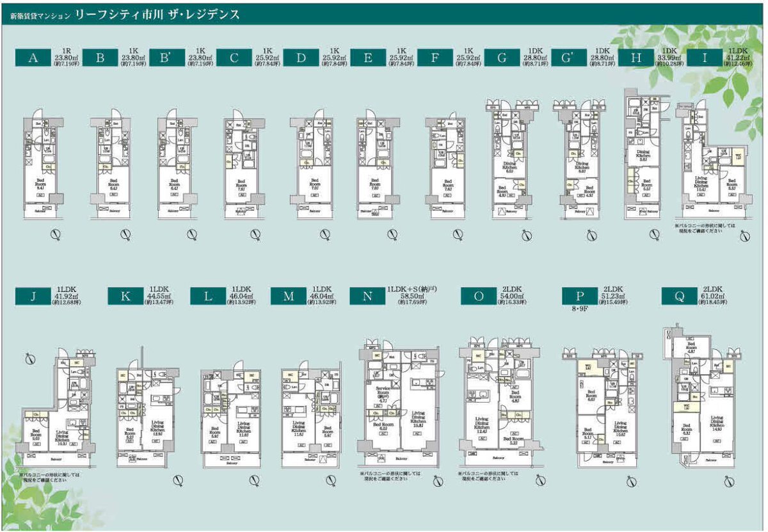The height and width of the screenshot is (532, 768).
Task: Click the compass icon below the type G' plan
Action: click(591, 236)
